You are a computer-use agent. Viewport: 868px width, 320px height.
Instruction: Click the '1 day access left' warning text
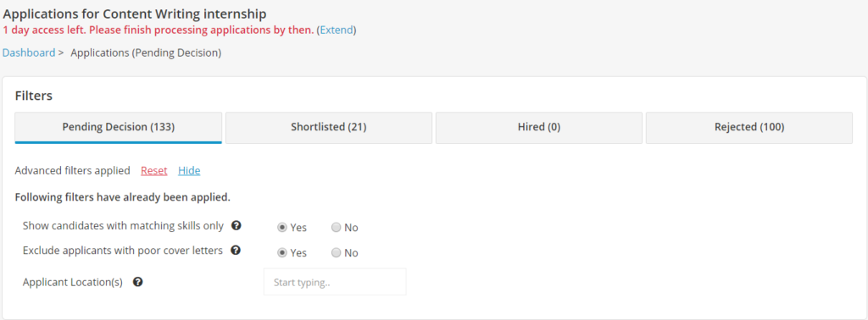point(159,30)
